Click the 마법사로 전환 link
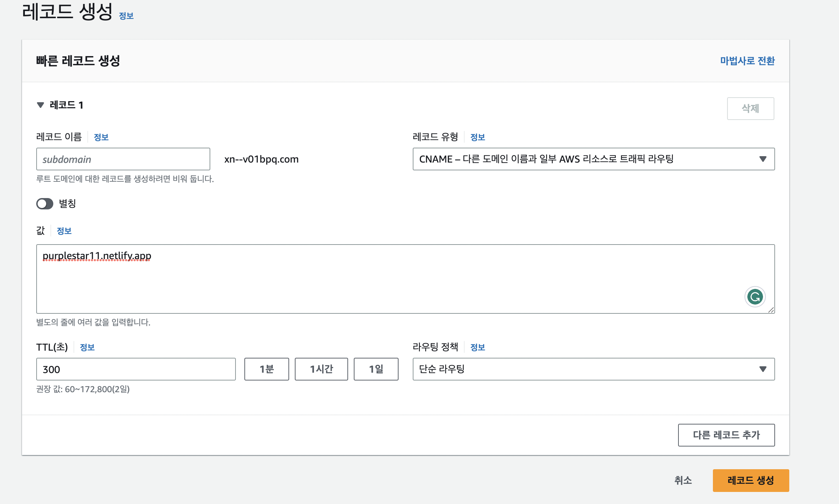 [x=747, y=61]
